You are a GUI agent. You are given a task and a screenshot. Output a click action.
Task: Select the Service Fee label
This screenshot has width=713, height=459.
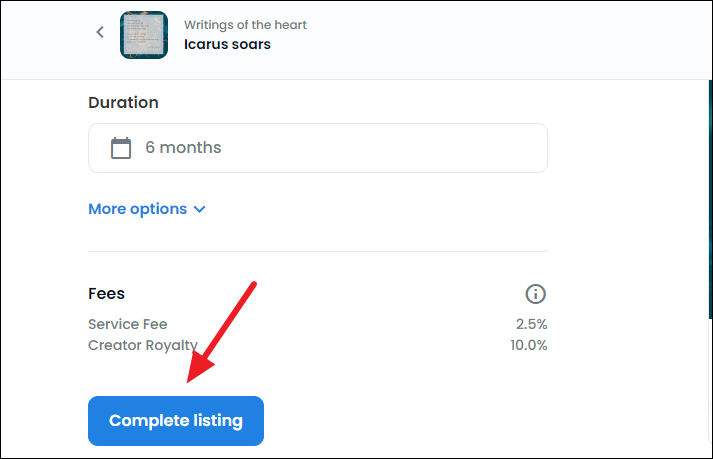(x=128, y=324)
